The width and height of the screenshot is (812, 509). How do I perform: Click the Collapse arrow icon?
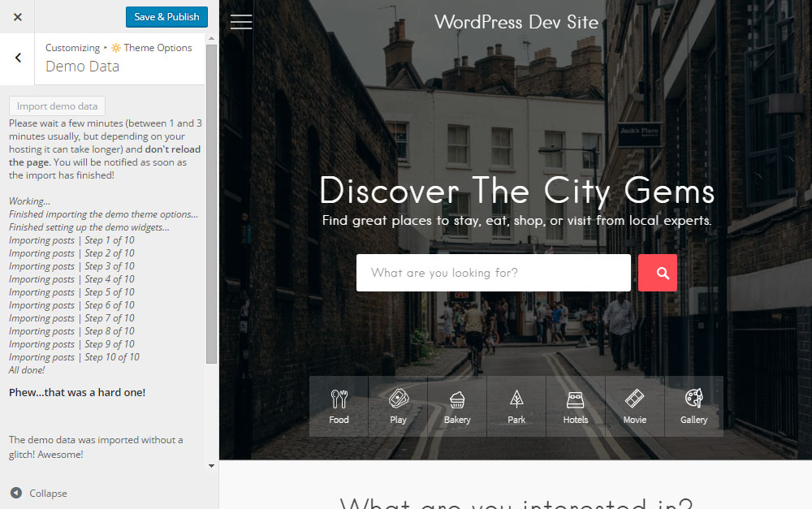tap(16, 493)
